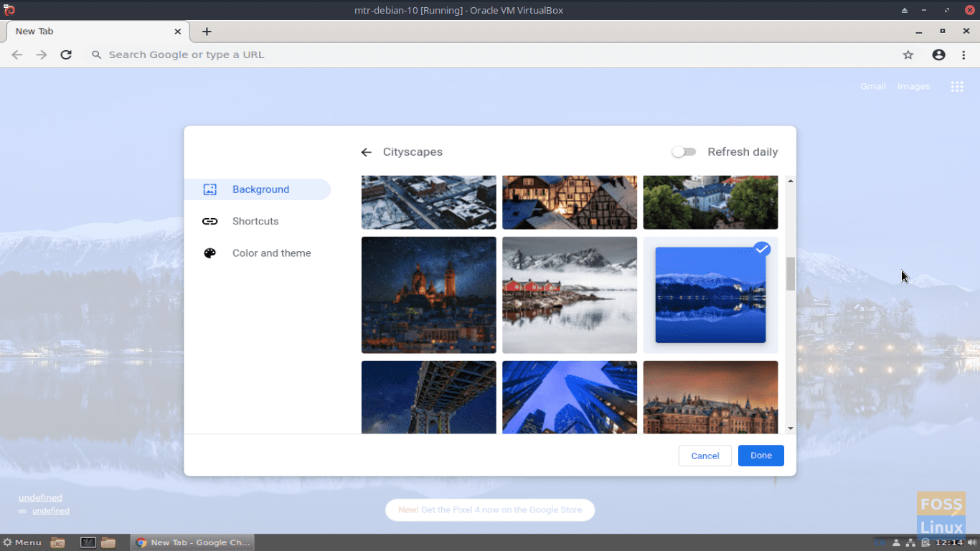Open the Chrome profile avatar menu
The width and height of the screenshot is (980, 551).
tap(938, 55)
